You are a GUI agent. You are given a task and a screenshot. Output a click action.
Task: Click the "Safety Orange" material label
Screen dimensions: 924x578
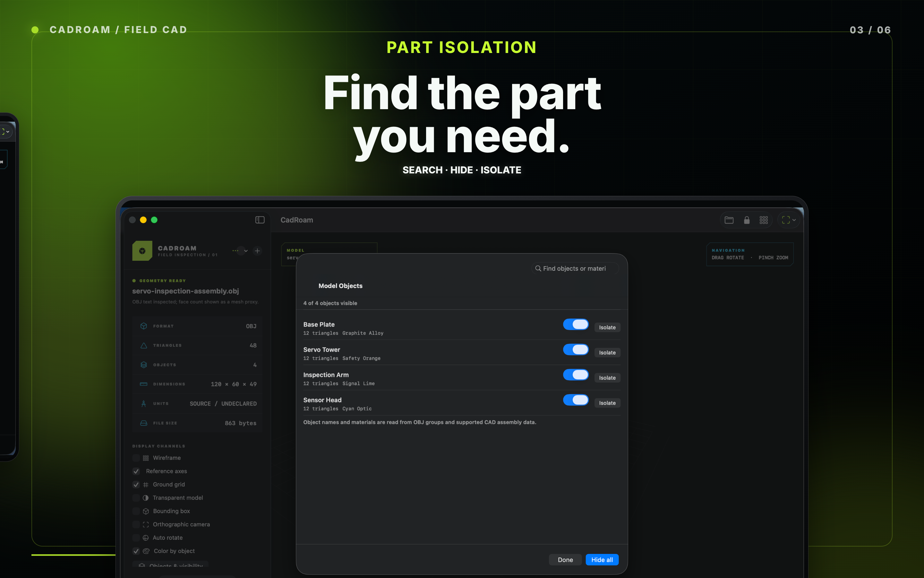pos(361,359)
